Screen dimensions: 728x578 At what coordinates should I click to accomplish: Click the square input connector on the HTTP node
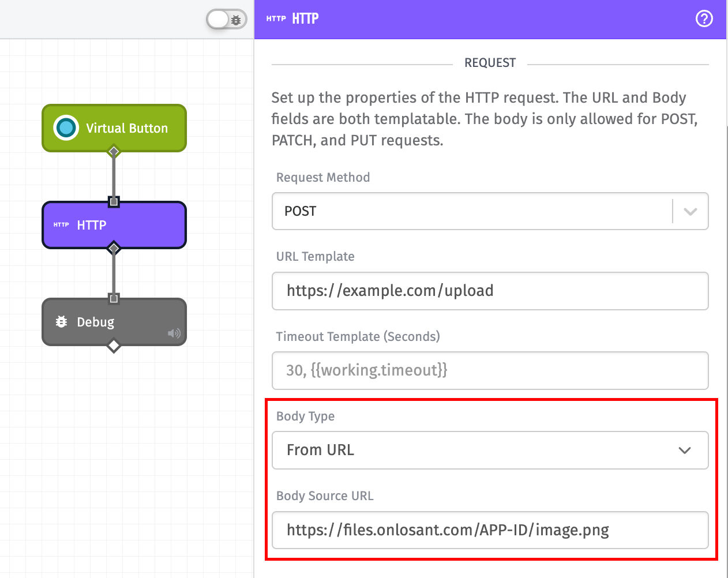coord(114,201)
